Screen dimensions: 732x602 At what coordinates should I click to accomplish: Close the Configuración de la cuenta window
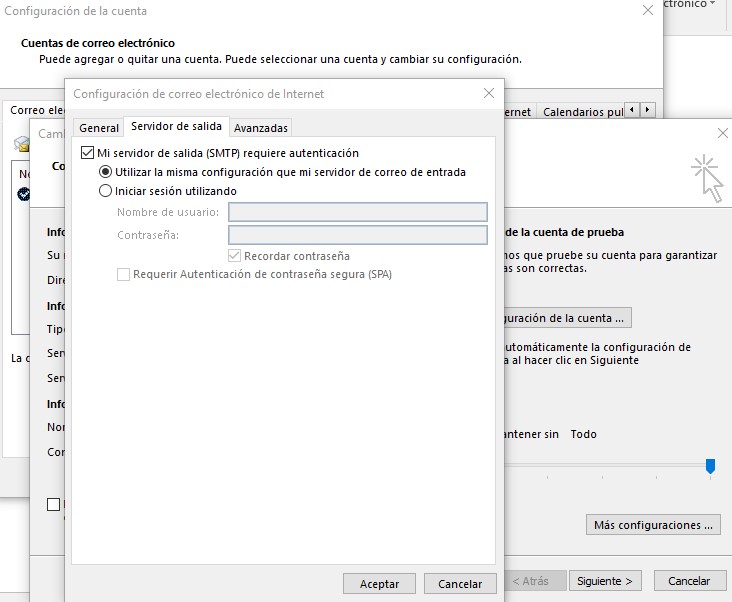pos(648,10)
